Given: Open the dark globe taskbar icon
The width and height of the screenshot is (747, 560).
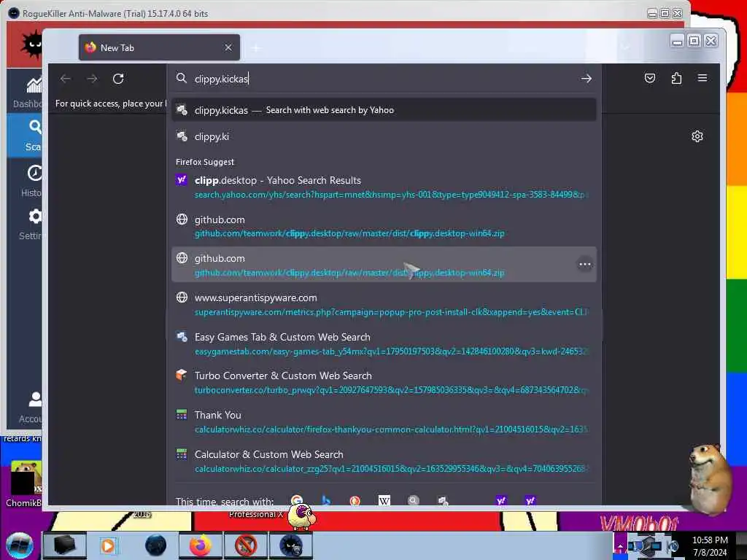Looking at the screenshot, I should [x=155, y=545].
